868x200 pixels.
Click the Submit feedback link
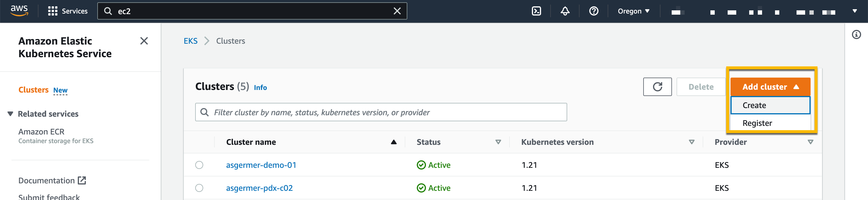tap(49, 197)
